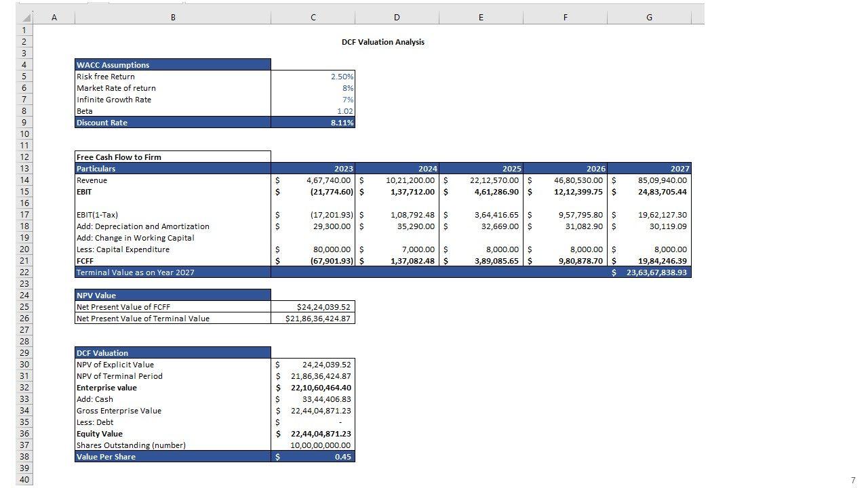
Task: Select row 38 header
Action: [24, 457]
